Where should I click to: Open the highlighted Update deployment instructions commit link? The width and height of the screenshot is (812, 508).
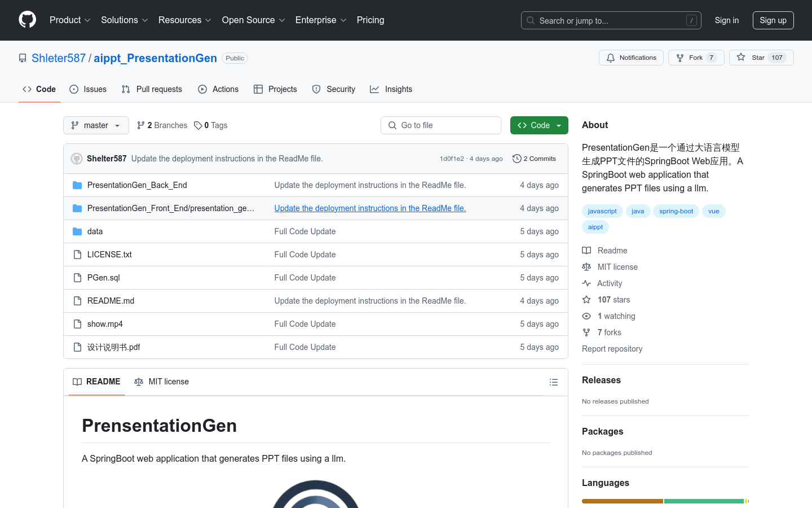coord(370,208)
